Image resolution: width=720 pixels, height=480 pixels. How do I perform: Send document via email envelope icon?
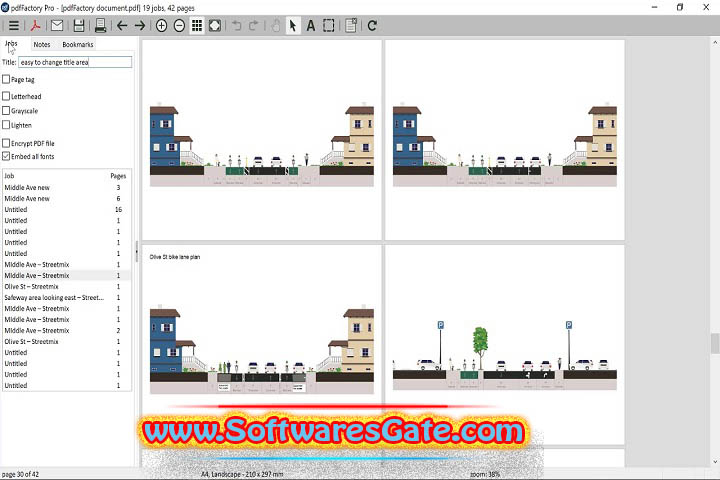57,26
